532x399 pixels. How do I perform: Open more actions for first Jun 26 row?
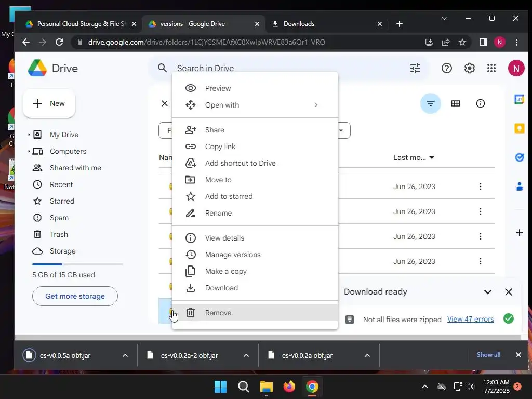tap(480, 187)
